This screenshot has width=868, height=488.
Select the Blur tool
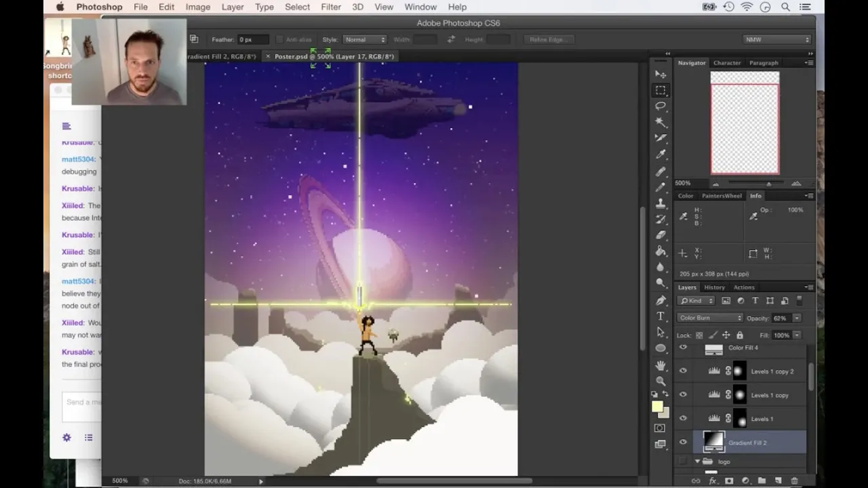[660, 267]
